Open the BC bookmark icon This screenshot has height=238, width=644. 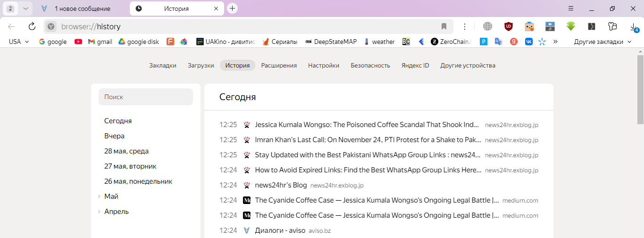[406, 42]
